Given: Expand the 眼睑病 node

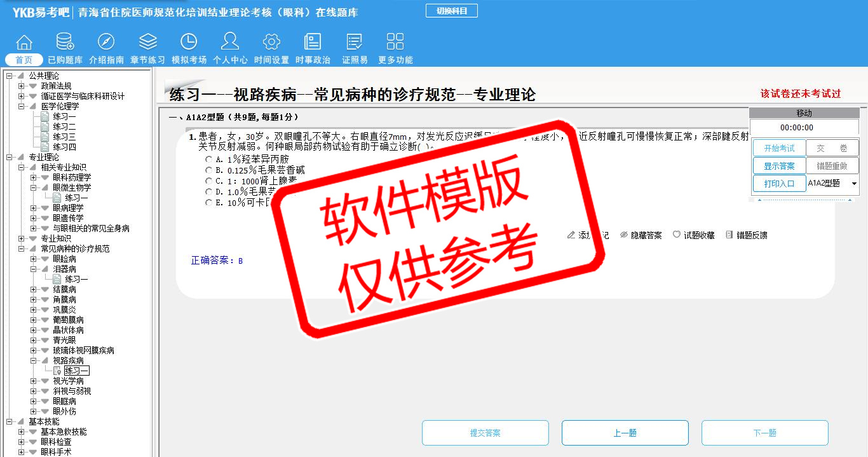Looking at the screenshot, I should (34, 259).
